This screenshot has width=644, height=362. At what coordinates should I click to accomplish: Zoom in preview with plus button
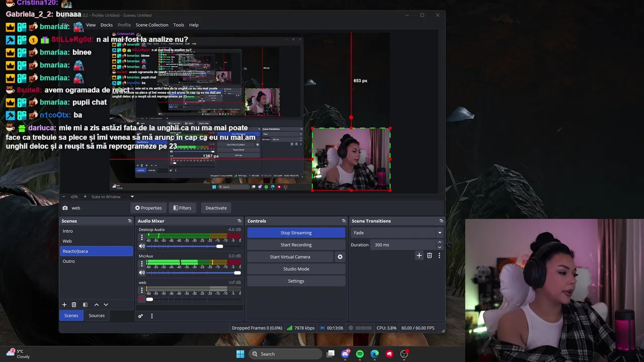(x=85, y=197)
